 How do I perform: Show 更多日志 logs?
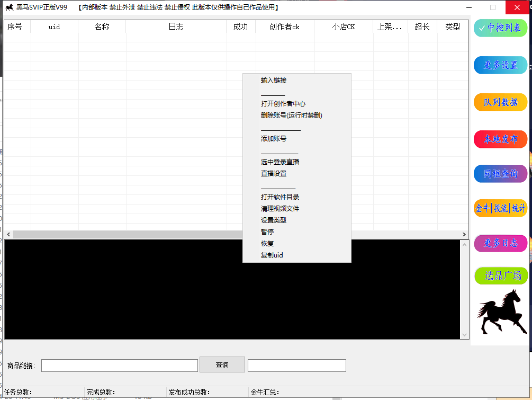(x=500, y=243)
